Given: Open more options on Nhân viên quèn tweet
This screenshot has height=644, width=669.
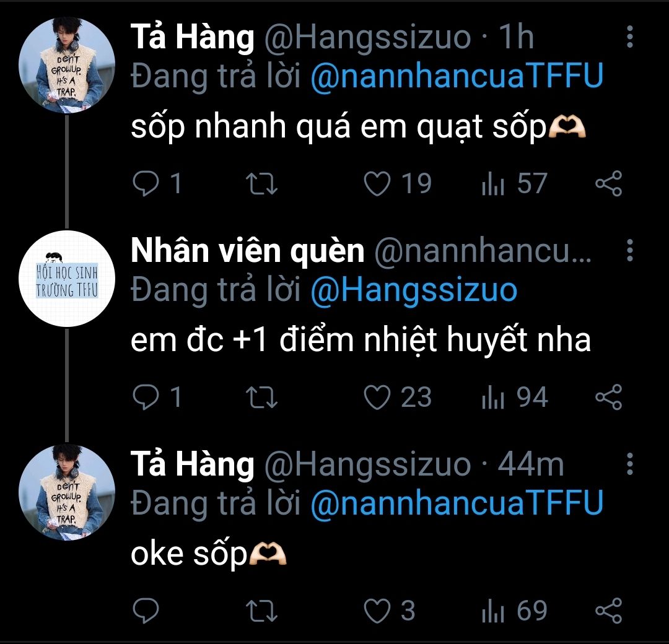Looking at the screenshot, I should coord(630,251).
